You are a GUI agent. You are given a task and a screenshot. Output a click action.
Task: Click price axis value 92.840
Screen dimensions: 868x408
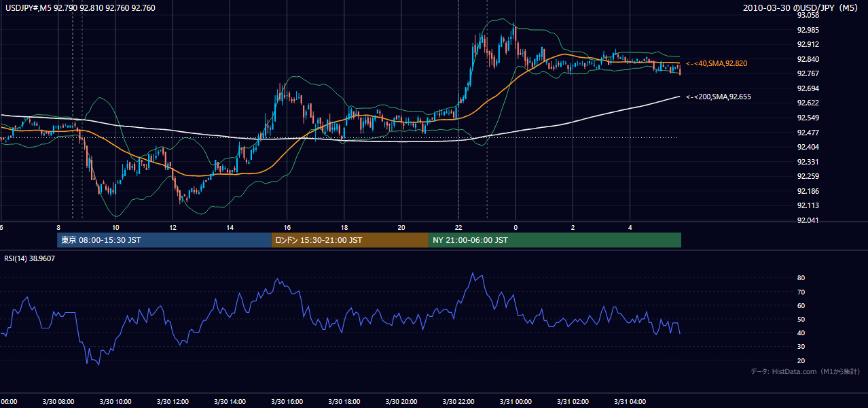[x=809, y=59]
